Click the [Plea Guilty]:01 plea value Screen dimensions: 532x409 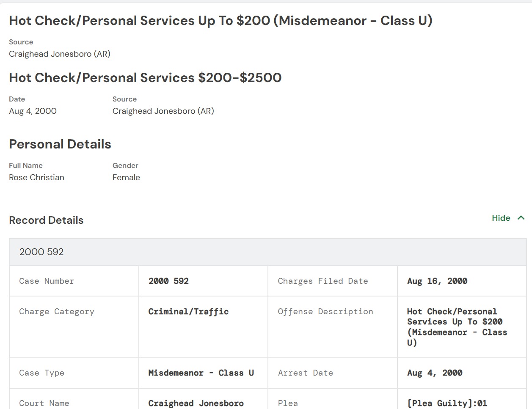click(447, 404)
